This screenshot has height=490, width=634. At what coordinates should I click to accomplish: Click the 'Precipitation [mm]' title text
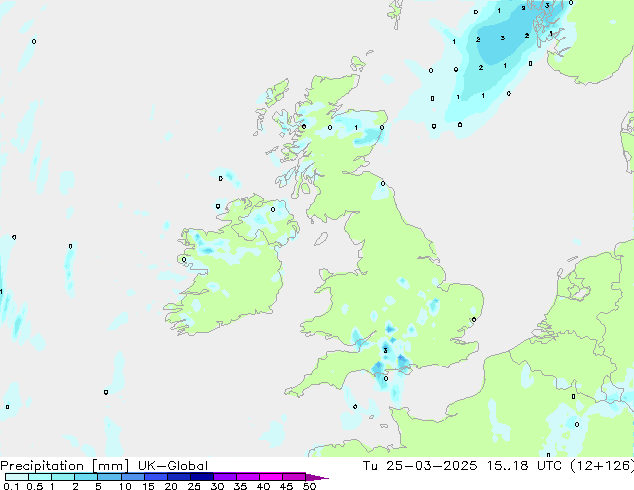pos(65,466)
